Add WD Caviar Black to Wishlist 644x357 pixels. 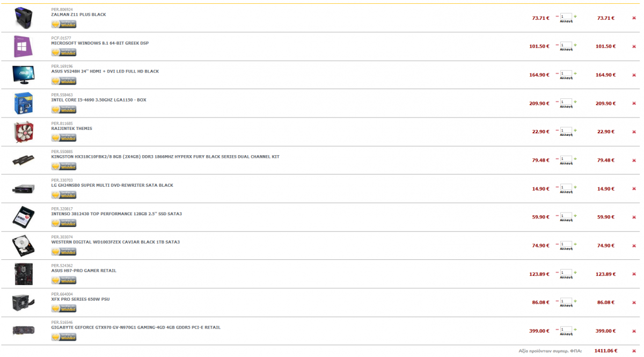(64, 252)
